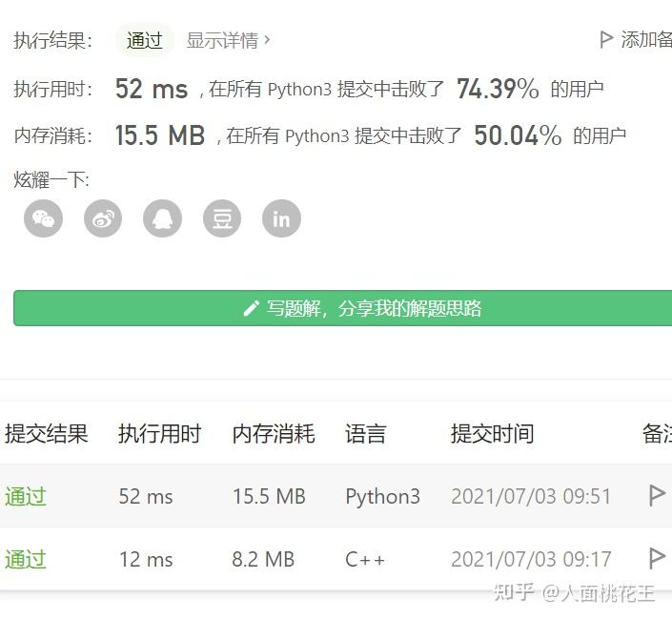
Task: Click the 语言 column header
Action: (366, 433)
